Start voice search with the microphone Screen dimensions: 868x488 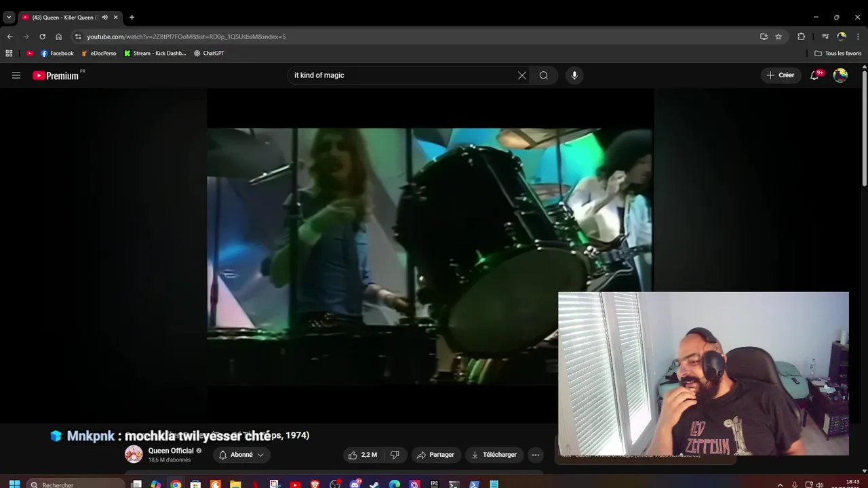click(574, 75)
